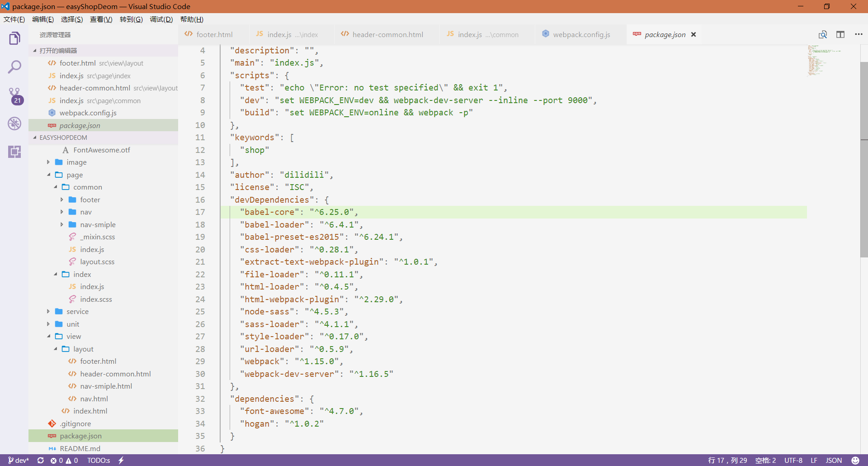868x466 pixels.
Task: Expand the image folder
Action: point(48,162)
